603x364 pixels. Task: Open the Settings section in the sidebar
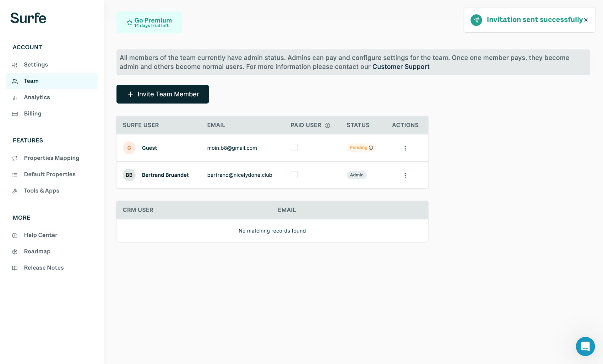pos(35,65)
